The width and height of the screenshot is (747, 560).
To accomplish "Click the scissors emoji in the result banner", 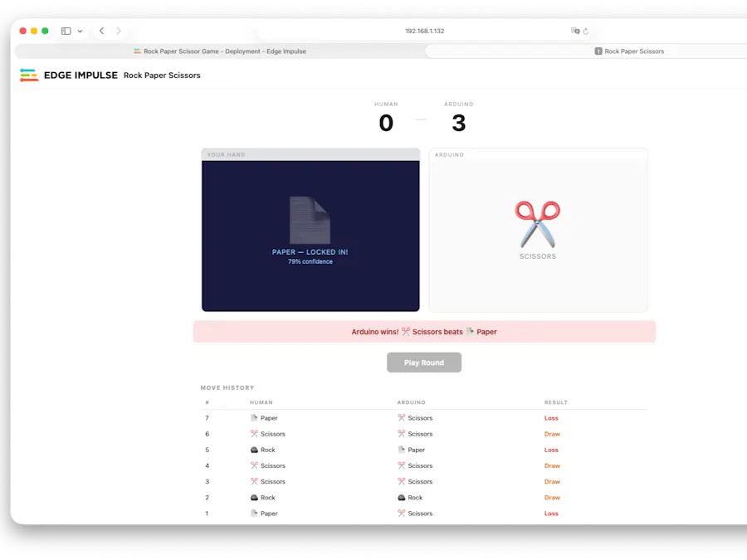I will [405, 331].
